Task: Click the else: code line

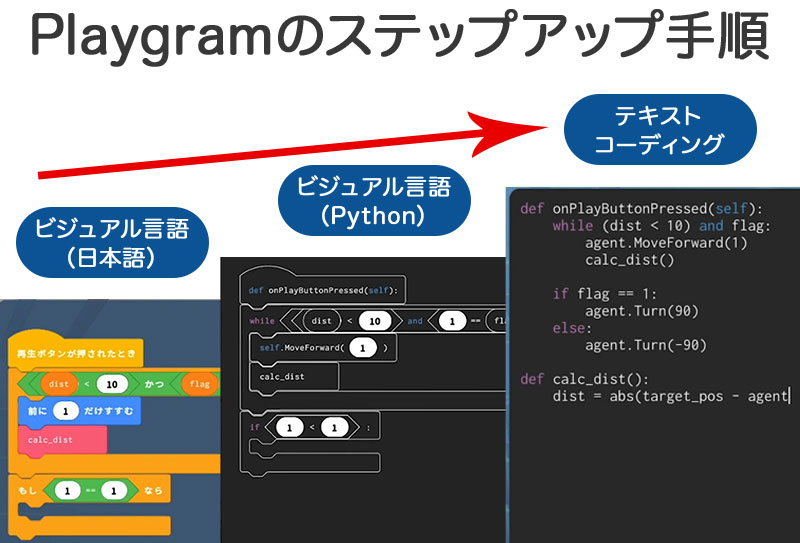Action: [x=572, y=328]
